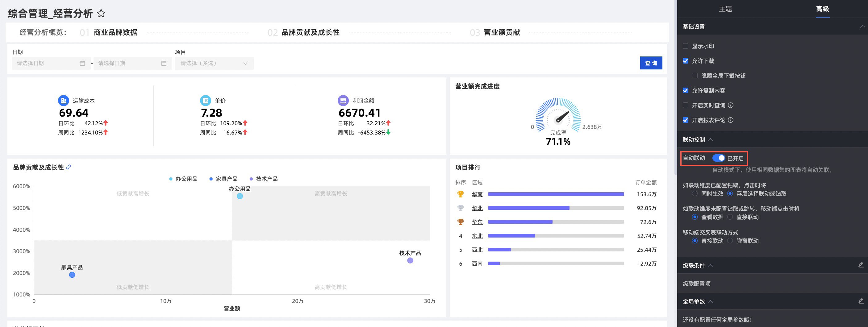The image size is (868, 327).
Task: Click the 6670.41 profit amount value
Action: [360, 113]
